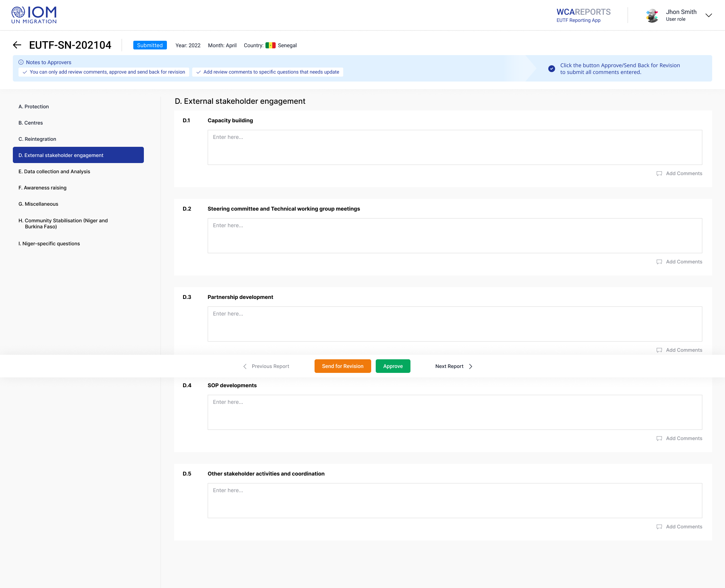Click comment icon under D.2 Steering committee

point(659,262)
